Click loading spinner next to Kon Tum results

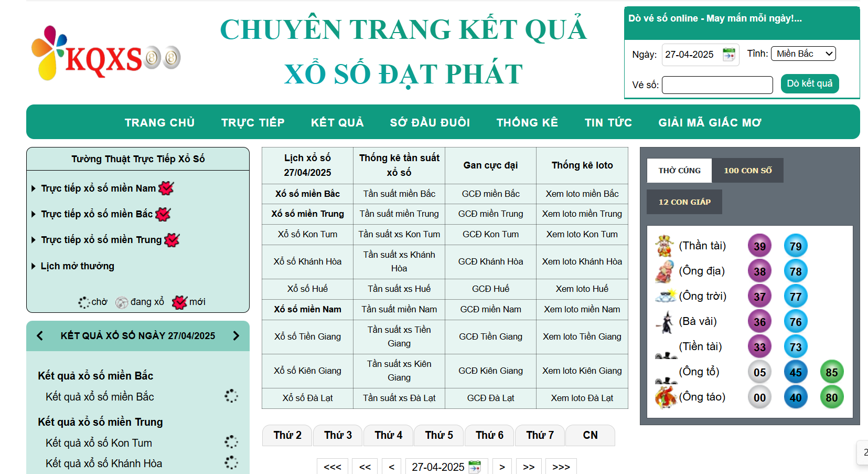point(231,443)
